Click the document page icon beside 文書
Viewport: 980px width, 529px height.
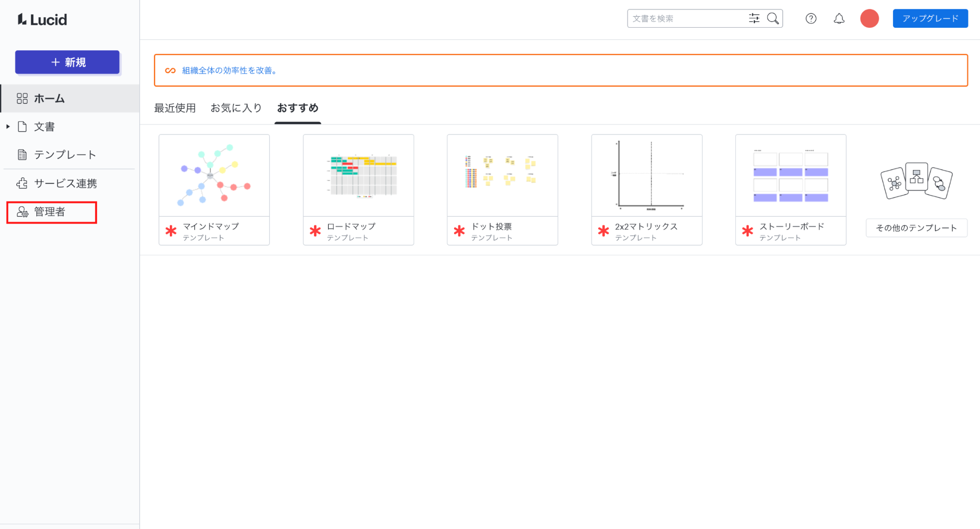pyautogui.click(x=22, y=126)
